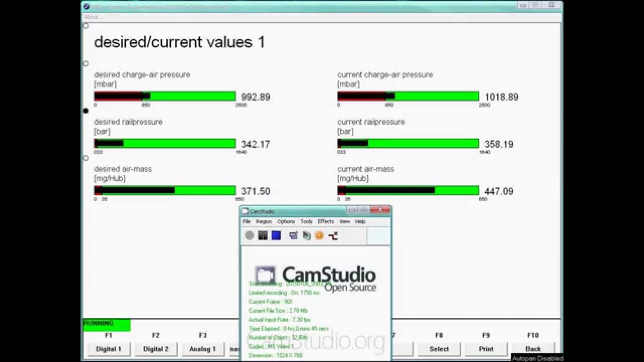Click the value 447.09
The image size is (644, 362).
tap(499, 192)
